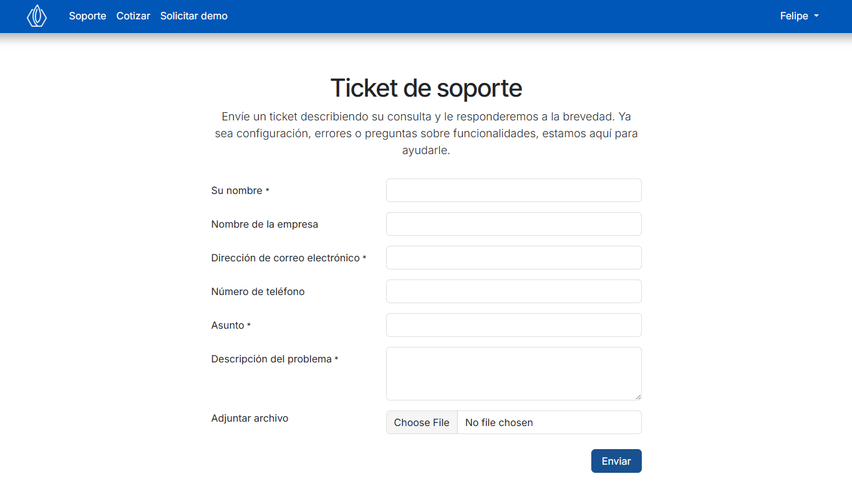Select Soporte in the navigation bar
This screenshot has height=504, width=852.
click(x=87, y=16)
